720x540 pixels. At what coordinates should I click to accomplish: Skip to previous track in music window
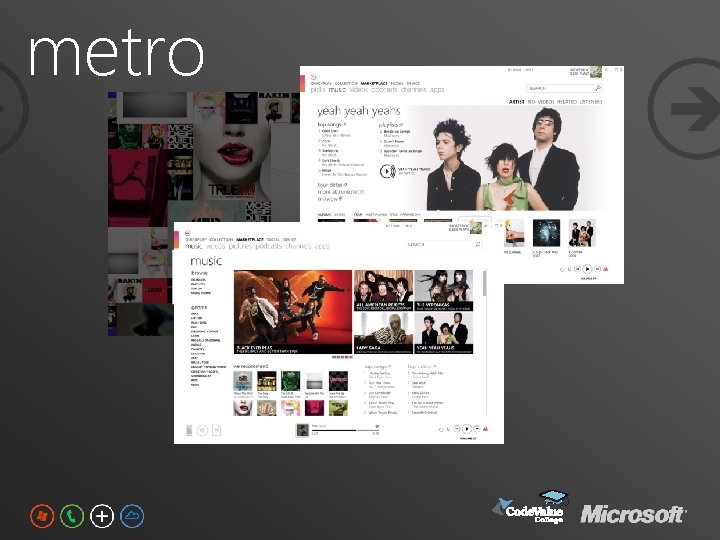coord(457,429)
